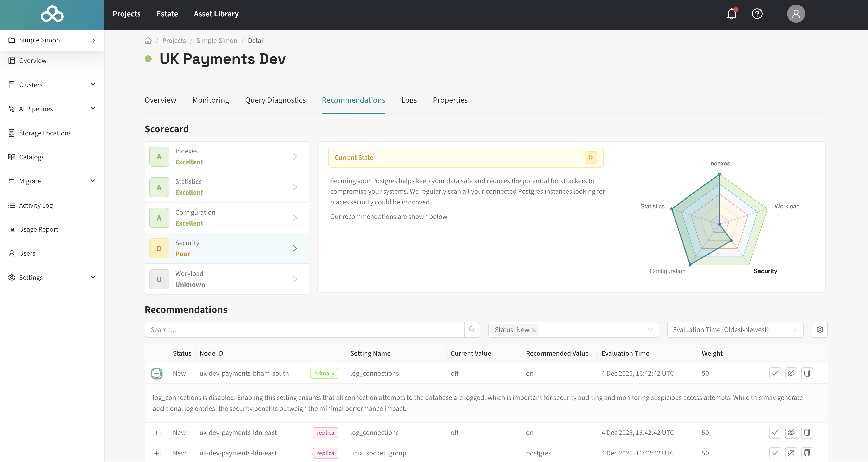Open the Workload Unknown scorecard
Viewport: 868px width, 462px height.
tap(227, 279)
